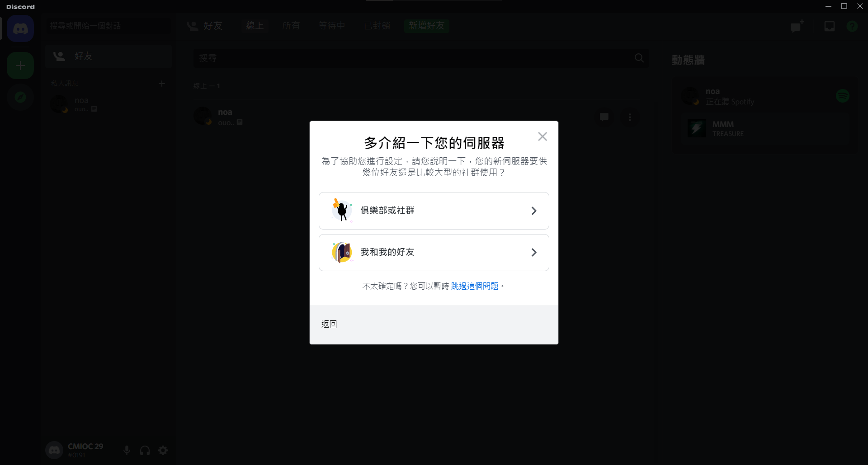The image size is (868, 465).
Task: Click the club or community illustration icon
Action: [342, 210]
